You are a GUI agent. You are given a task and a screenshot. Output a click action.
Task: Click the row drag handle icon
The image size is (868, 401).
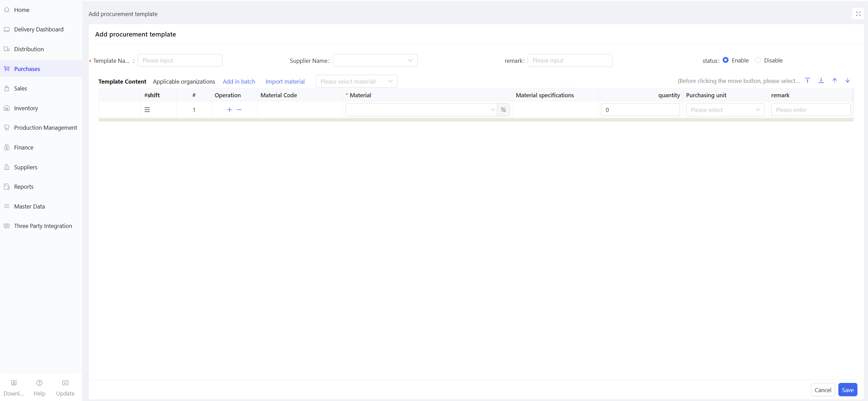(x=147, y=110)
